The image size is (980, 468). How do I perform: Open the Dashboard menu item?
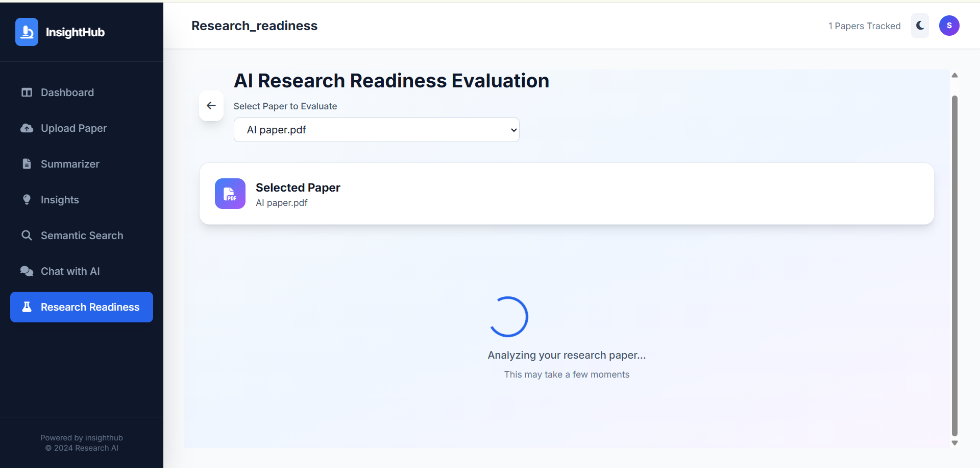[82, 92]
